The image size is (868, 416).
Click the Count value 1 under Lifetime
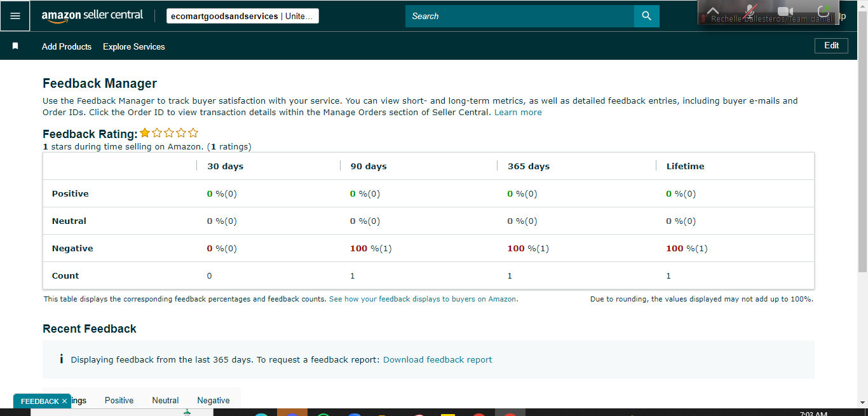668,275
